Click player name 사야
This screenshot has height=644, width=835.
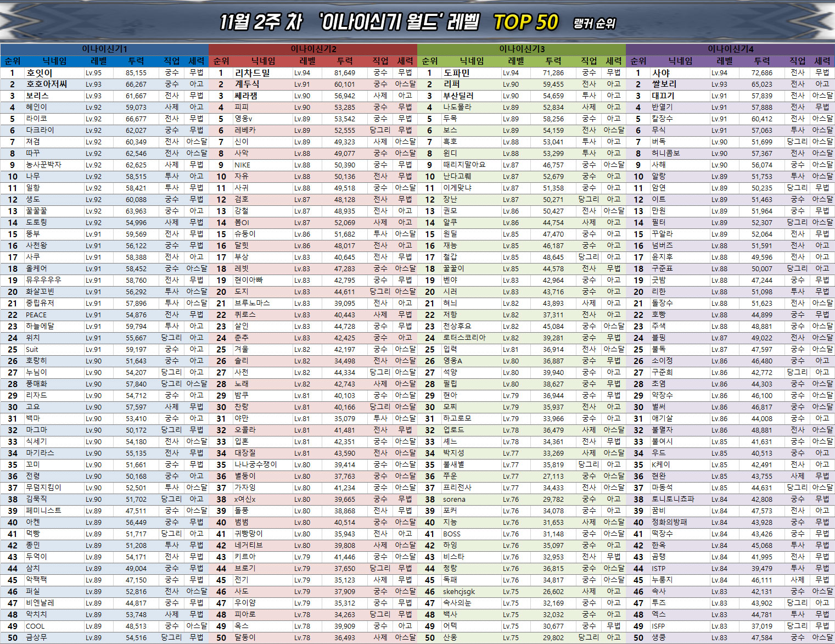660,72
